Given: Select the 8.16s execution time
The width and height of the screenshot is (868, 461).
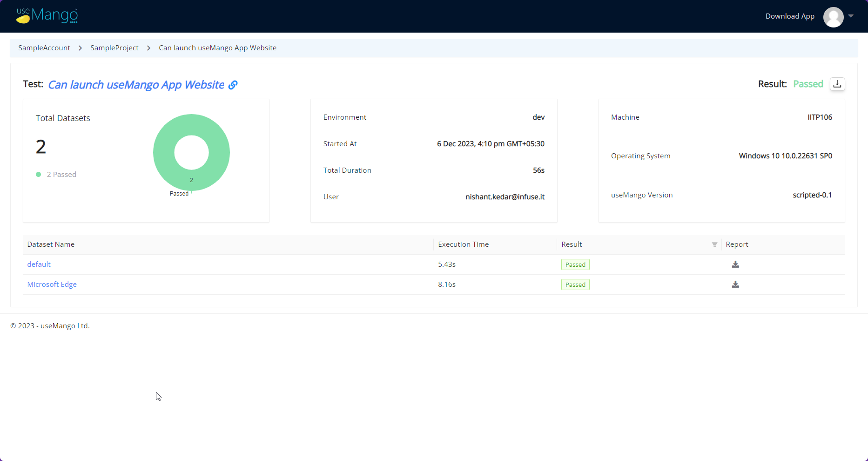Looking at the screenshot, I should 447,285.
